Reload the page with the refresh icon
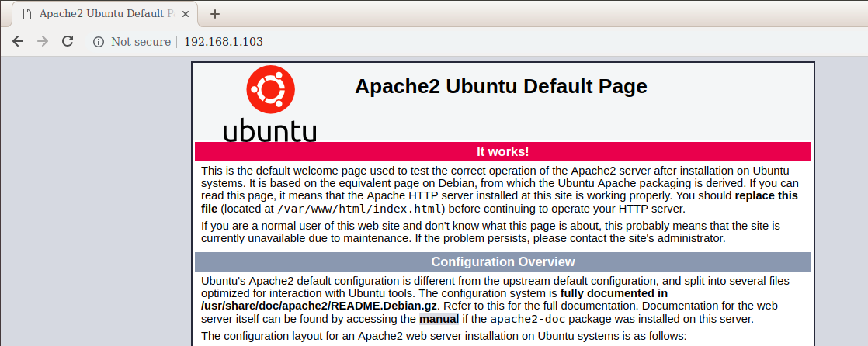 click(68, 41)
